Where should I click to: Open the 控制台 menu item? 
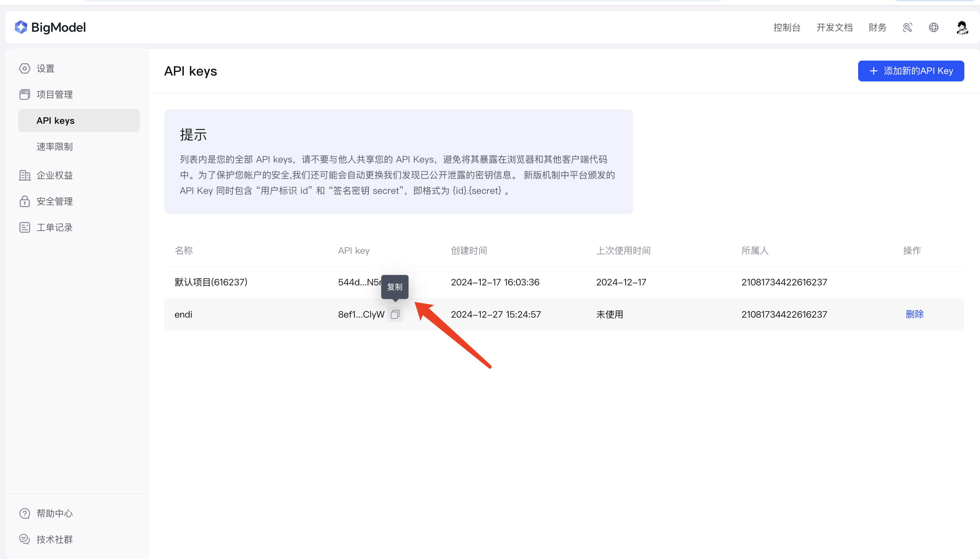click(786, 27)
